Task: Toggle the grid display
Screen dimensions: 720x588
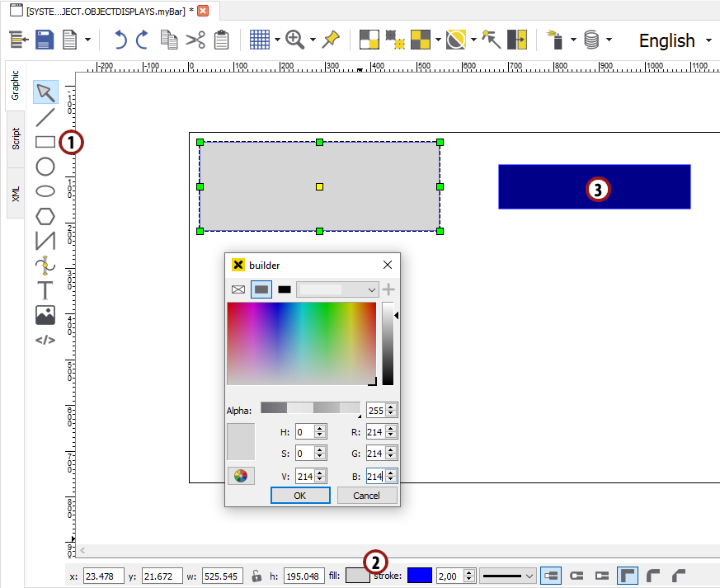Action: tap(260, 39)
